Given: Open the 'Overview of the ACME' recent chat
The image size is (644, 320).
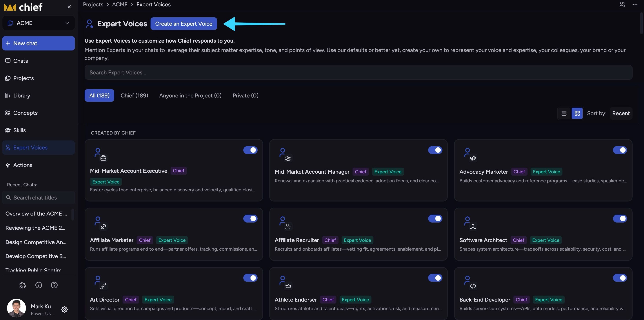Looking at the screenshot, I should 36,214.
